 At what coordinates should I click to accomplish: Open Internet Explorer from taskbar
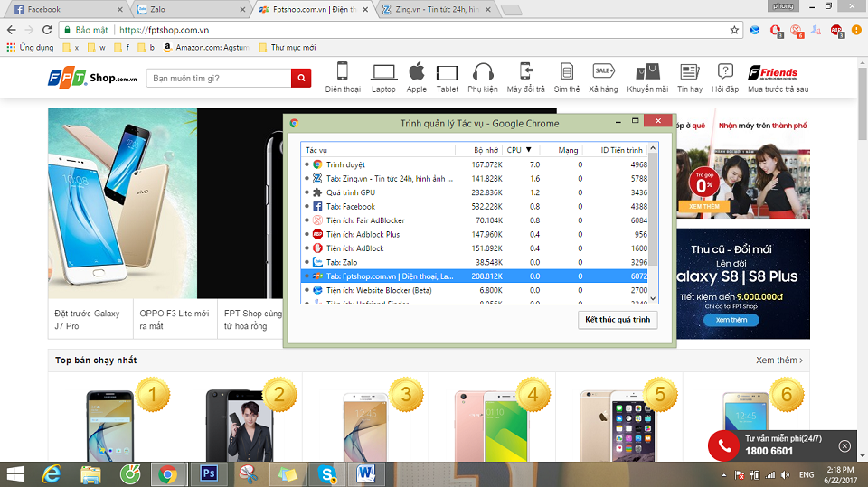click(52, 474)
